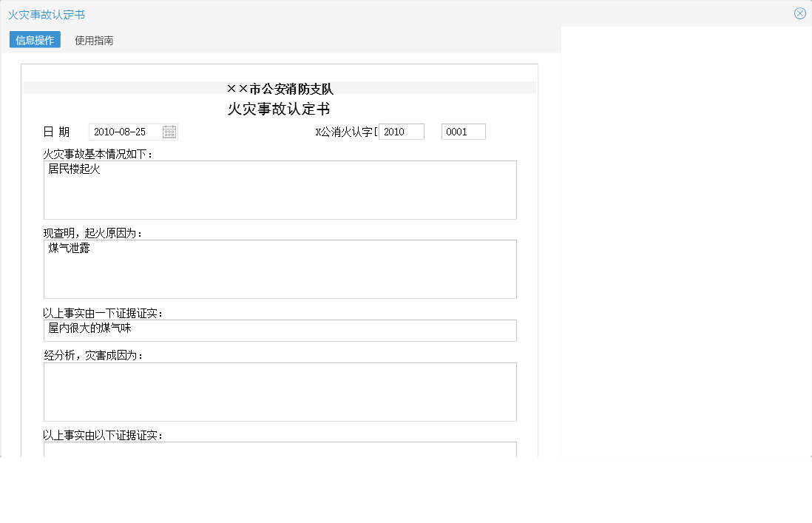The width and height of the screenshot is (812, 523).
Task: Switch to the 使用指南 tab
Action: (93, 41)
